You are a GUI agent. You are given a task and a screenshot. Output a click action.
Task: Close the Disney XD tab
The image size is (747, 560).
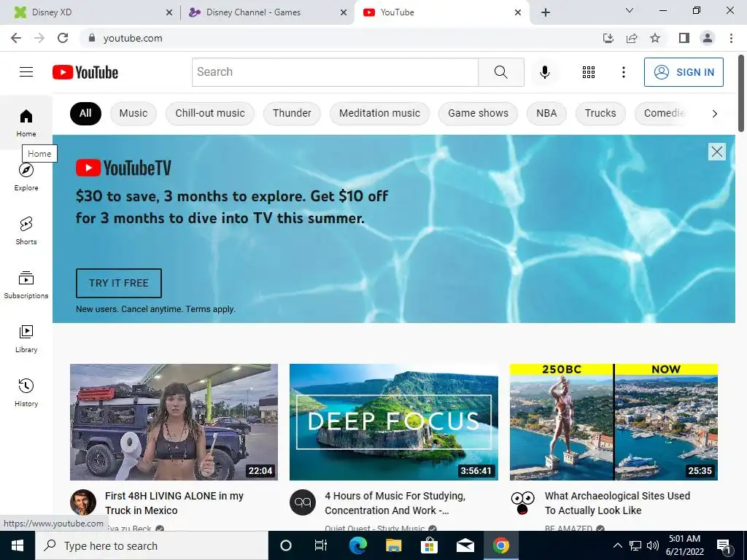click(x=169, y=13)
